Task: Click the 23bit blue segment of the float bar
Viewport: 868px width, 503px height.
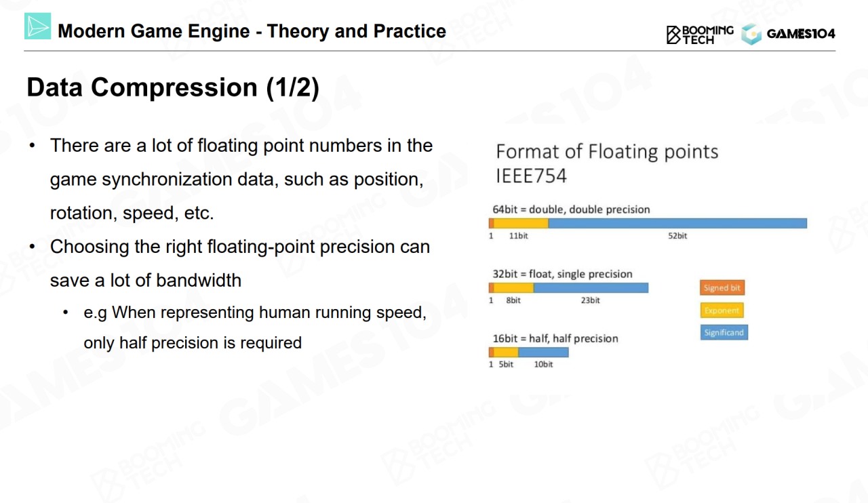Action: pyautogui.click(x=591, y=288)
